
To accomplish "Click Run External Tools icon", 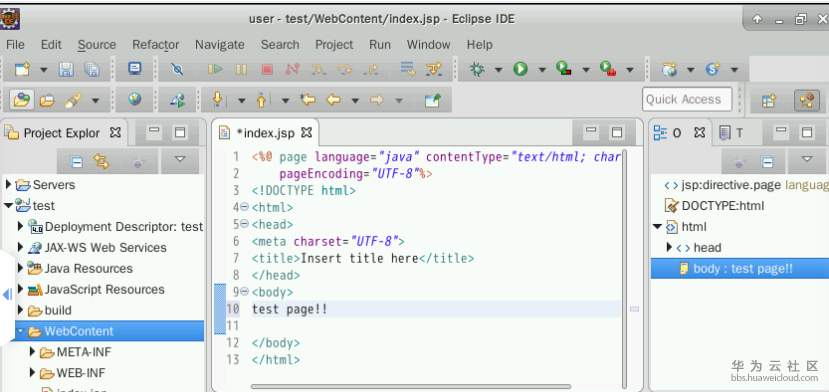I will [x=608, y=68].
